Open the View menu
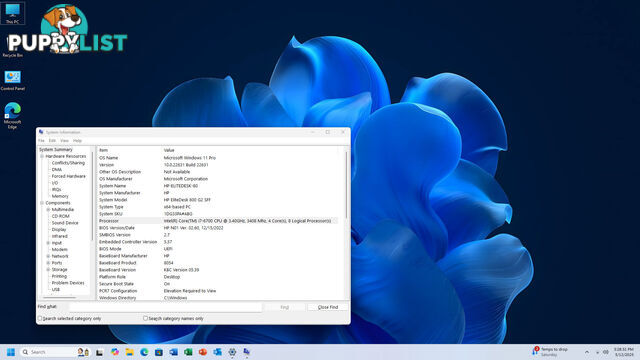The height and width of the screenshot is (360, 640). [64, 140]
